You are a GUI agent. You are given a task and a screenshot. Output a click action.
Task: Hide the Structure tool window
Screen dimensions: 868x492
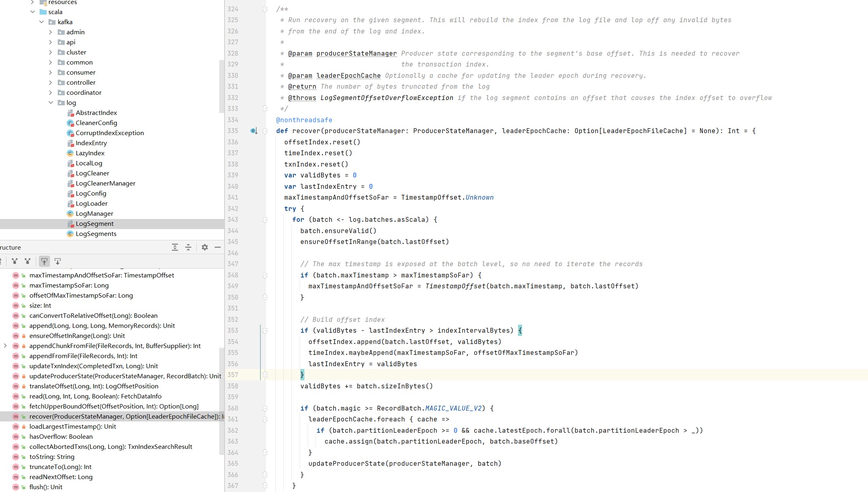(218, 247)
